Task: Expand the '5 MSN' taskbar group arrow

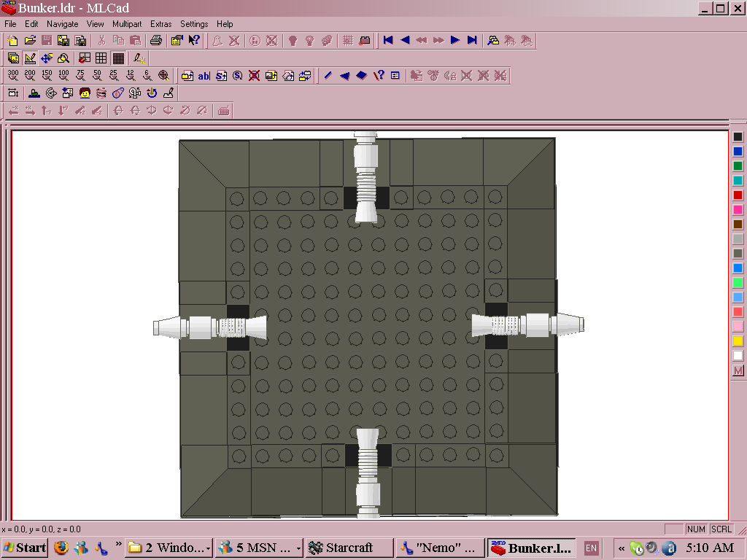Action: coord(298,548)
